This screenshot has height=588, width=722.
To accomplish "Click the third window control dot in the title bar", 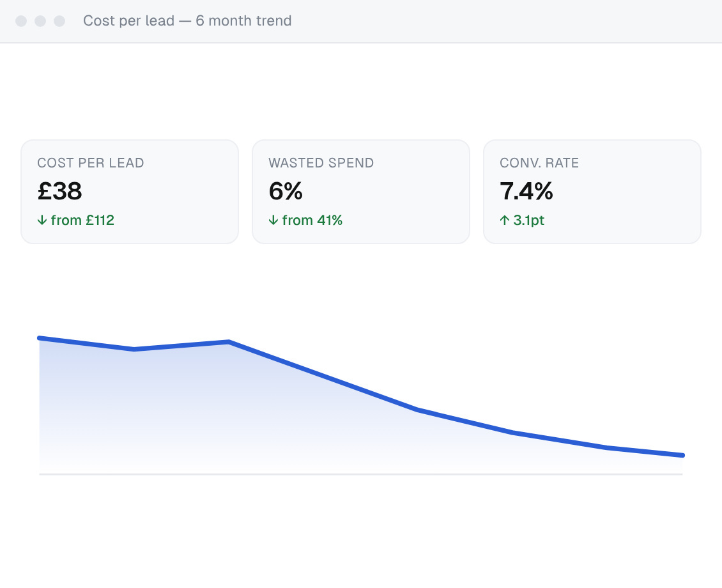I will coord(59,21).
